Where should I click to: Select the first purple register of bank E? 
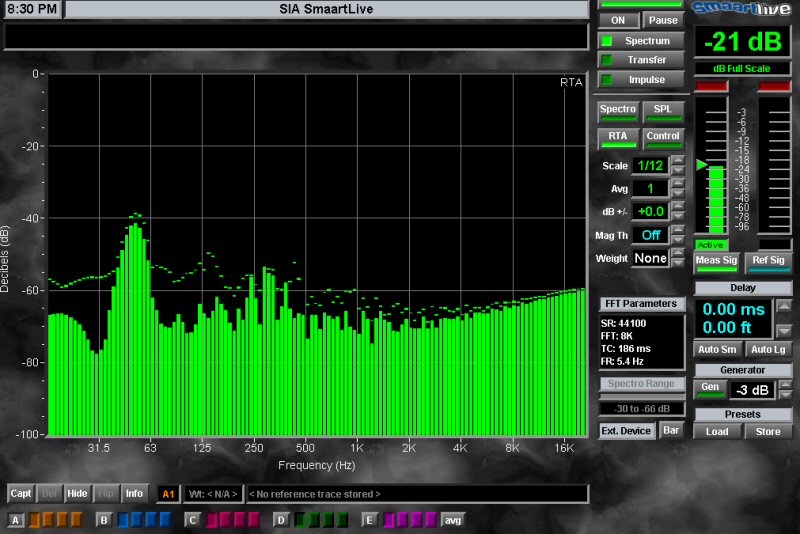[x=389, y=520]
